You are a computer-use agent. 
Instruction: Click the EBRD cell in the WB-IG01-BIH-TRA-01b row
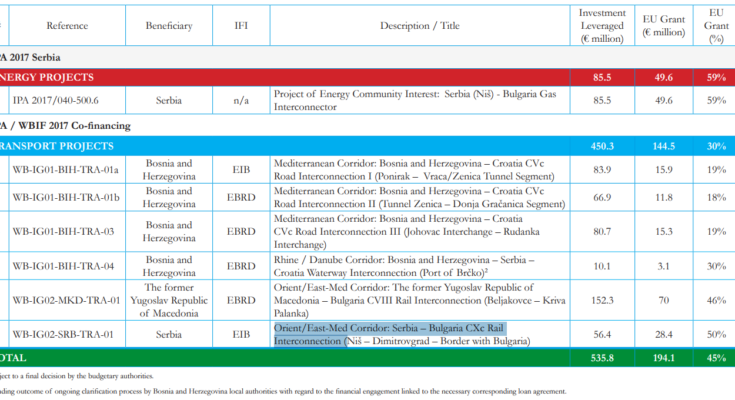(x=241, y=197)
